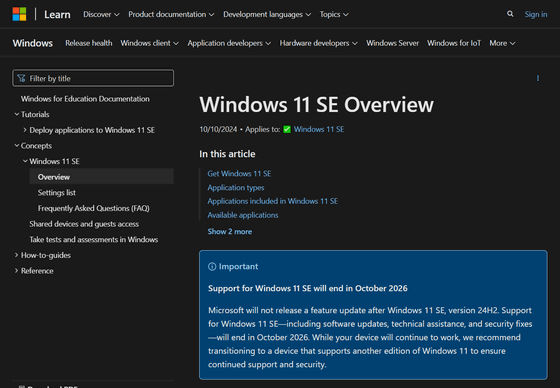Jump to Applications included in Windows 11 SE

(272, 201)
